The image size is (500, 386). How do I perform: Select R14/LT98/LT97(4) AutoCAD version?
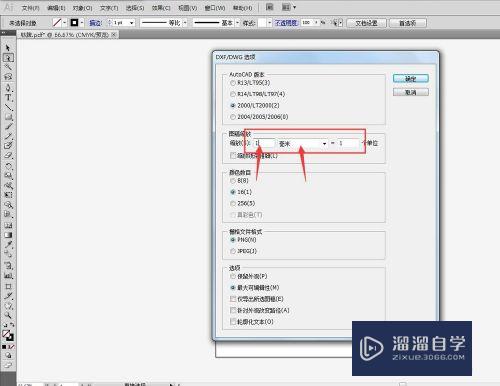click(257, 94)
